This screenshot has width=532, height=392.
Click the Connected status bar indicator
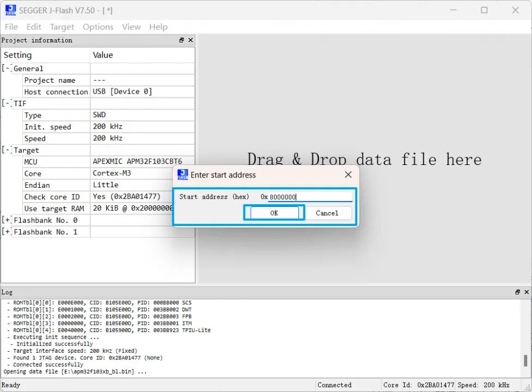[x=334, y=384]
